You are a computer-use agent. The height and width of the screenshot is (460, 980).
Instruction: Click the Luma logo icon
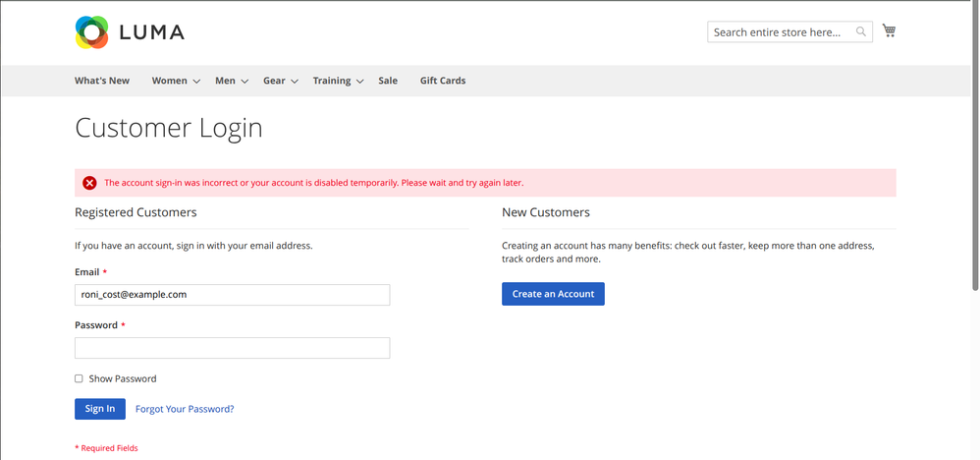coord(91,32)
